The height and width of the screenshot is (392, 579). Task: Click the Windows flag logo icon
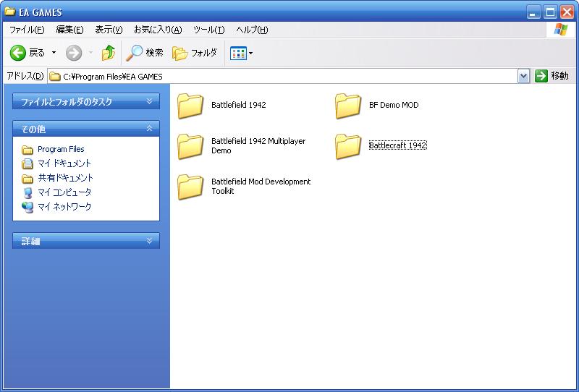[560, 30]
